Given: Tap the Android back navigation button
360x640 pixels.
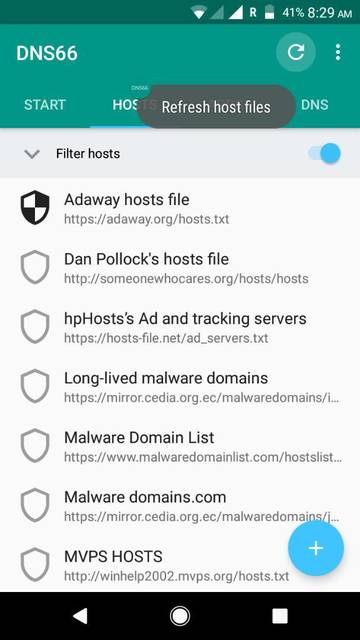Looking at the screenshot, I should pos(80,616).
